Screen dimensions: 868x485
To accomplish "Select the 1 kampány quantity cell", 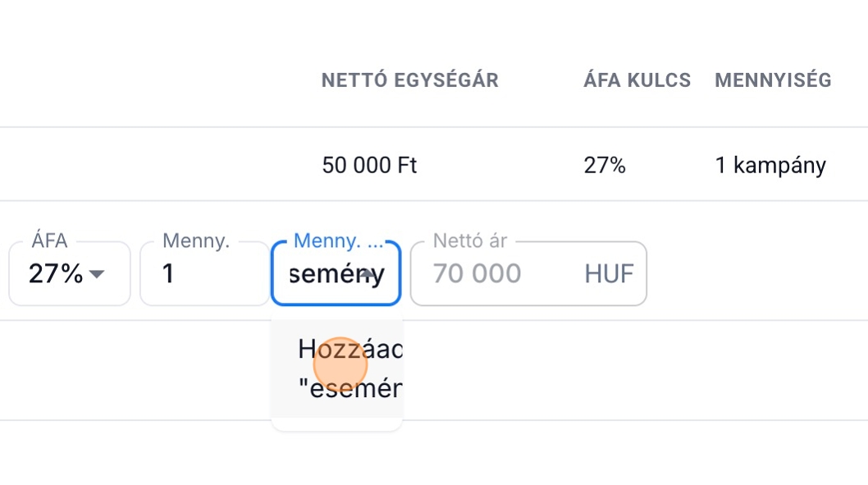I will [770, 166].
